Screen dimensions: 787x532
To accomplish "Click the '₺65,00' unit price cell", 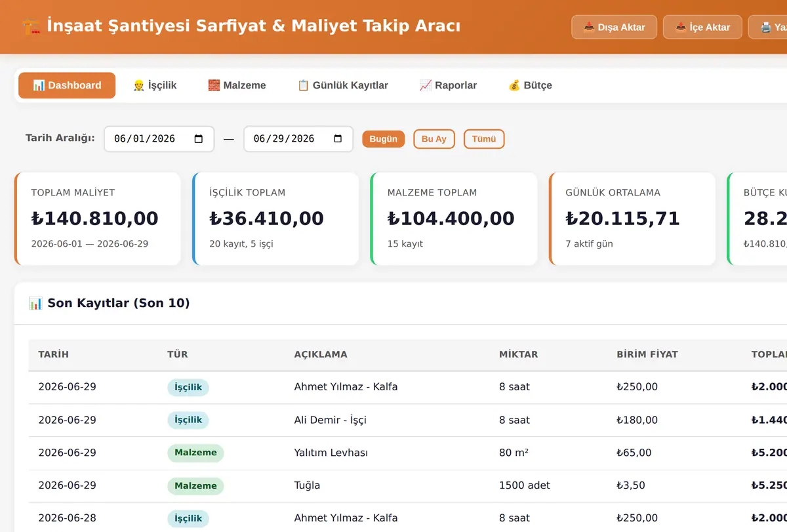I will 634,453.
